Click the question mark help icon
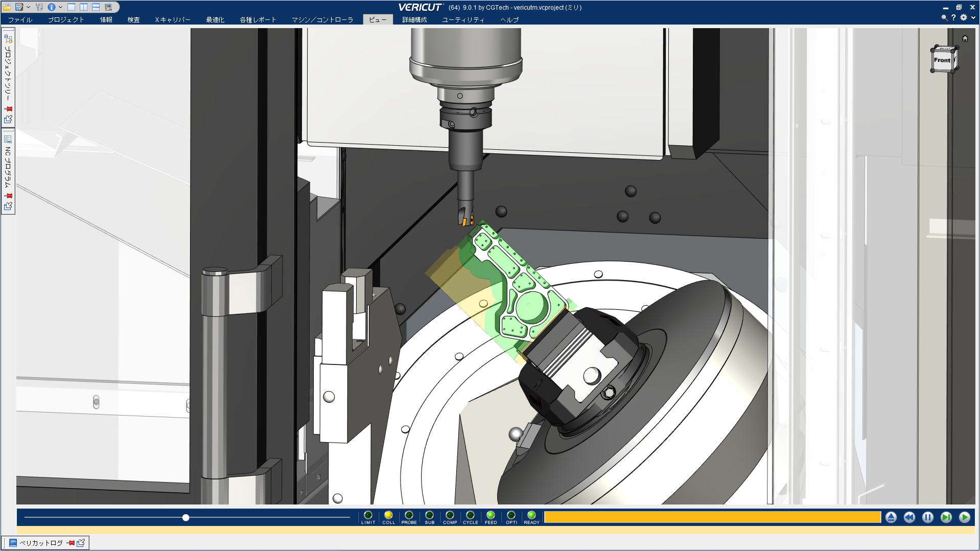The height and width of the screenshot is (551, 980). (x=953, y=17)
